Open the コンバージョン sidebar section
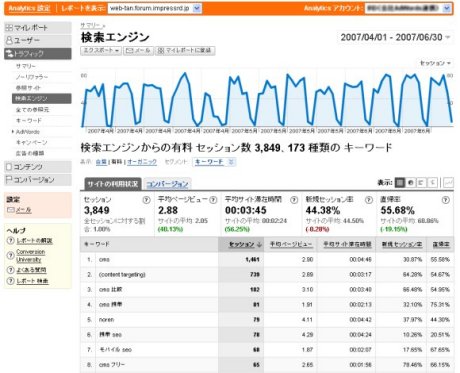The width and height of the screenshot is (460, 373). pos(38,180)
